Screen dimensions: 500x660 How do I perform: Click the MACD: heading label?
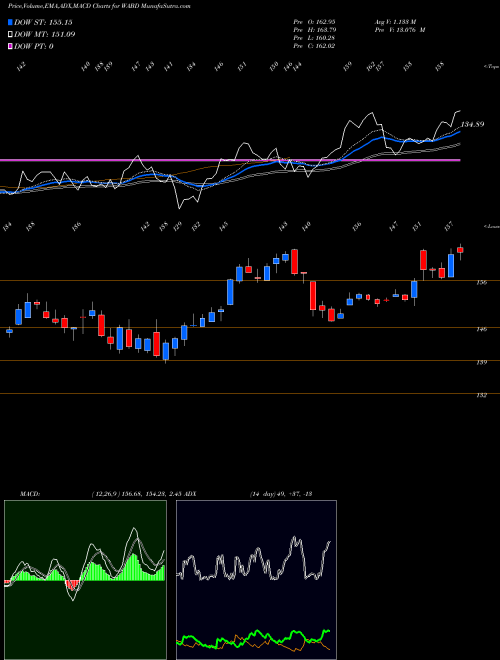click(x=29, y=494)
